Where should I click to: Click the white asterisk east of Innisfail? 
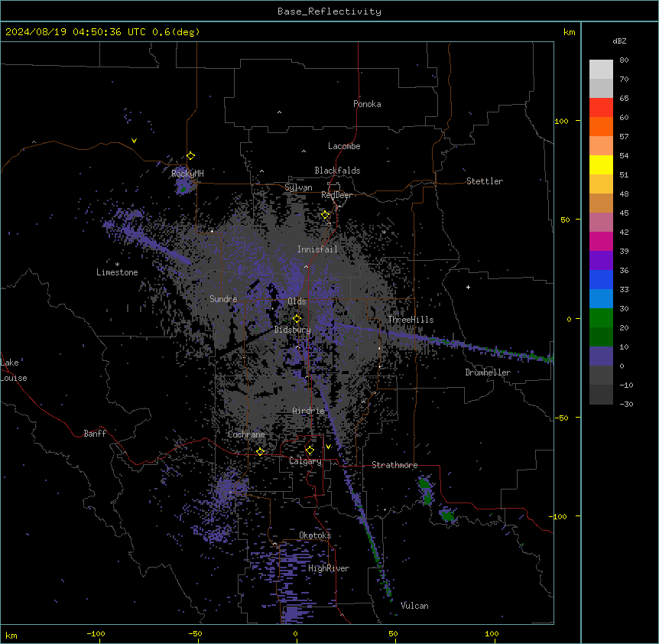coord(384,232)
